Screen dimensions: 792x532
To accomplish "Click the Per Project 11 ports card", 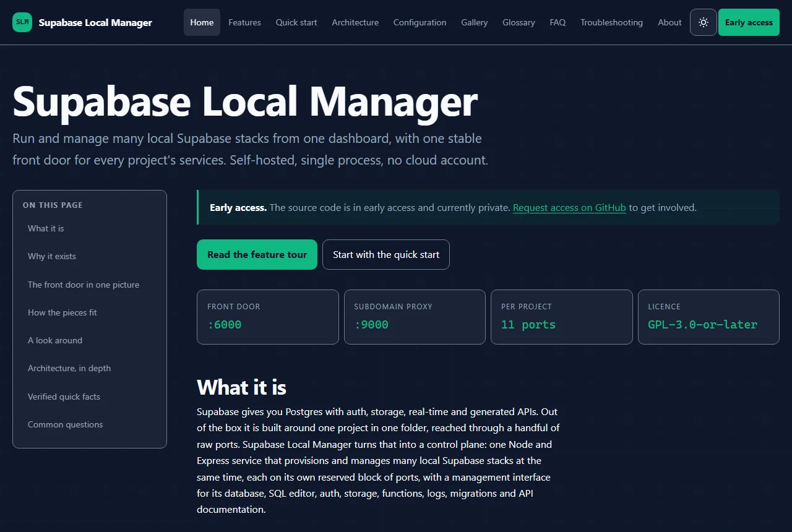I will 562,317.
